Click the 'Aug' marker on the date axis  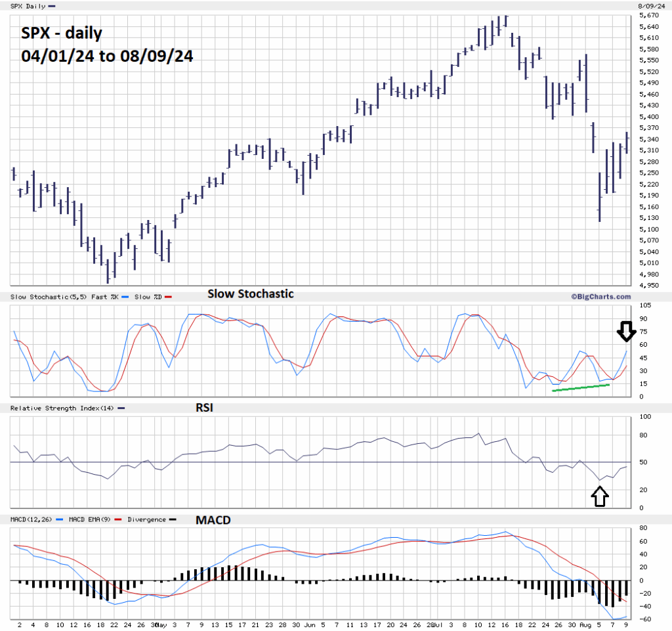[585, 624]
